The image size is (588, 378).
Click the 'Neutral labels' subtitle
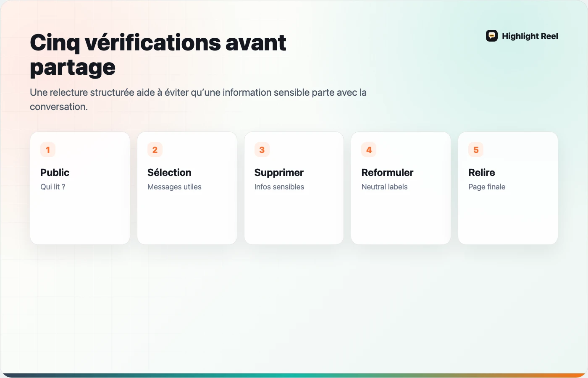point(385,187)
